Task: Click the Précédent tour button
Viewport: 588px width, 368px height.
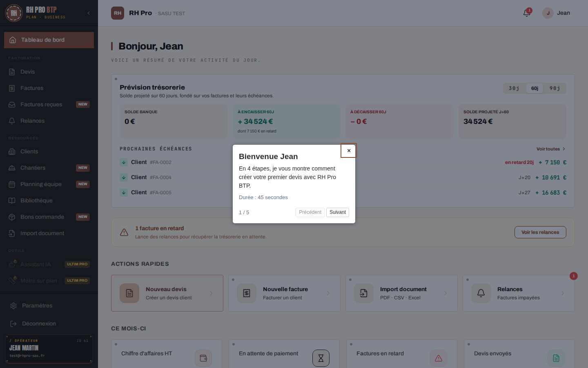Action: (310, 212)
